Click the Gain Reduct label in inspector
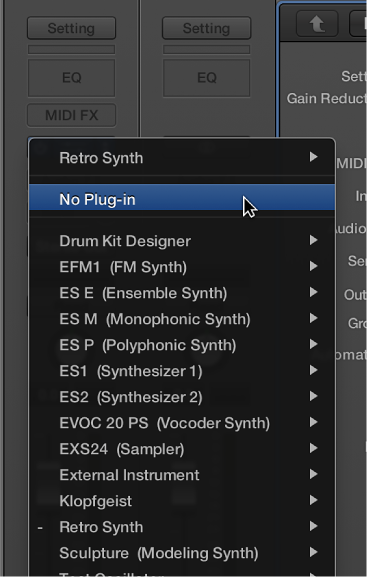Image resolution: width=368 pixels, height=578 pixels. coord(327,98)
